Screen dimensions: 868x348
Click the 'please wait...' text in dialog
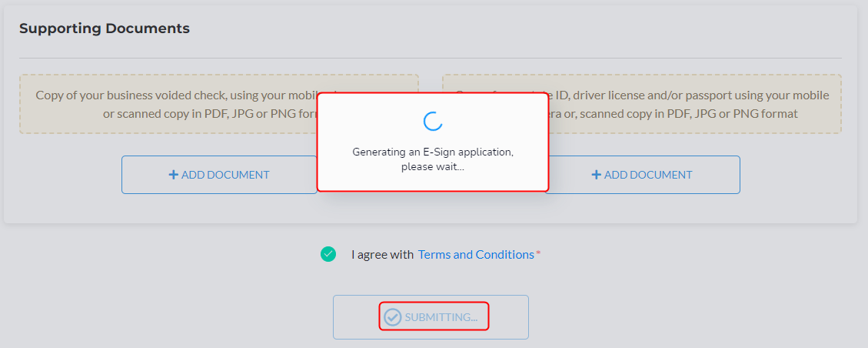pyautogui.click(x=433, y=166)
